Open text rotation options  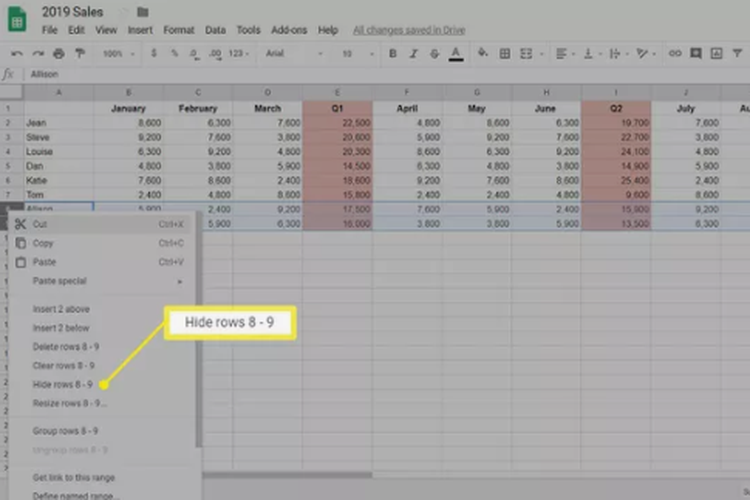coord(645,54)
